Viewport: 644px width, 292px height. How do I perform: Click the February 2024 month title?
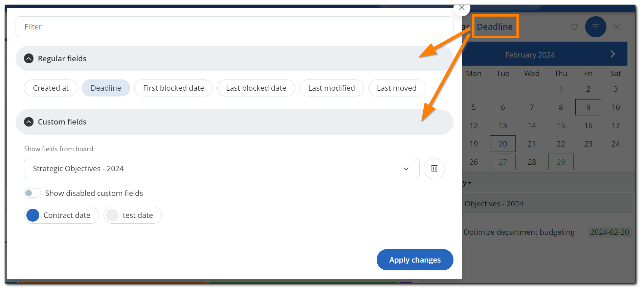point(530,55)
